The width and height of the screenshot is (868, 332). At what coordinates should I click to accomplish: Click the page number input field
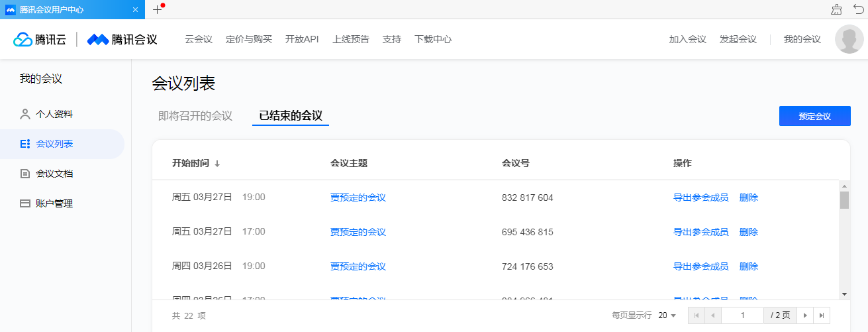tap(742, 315)
